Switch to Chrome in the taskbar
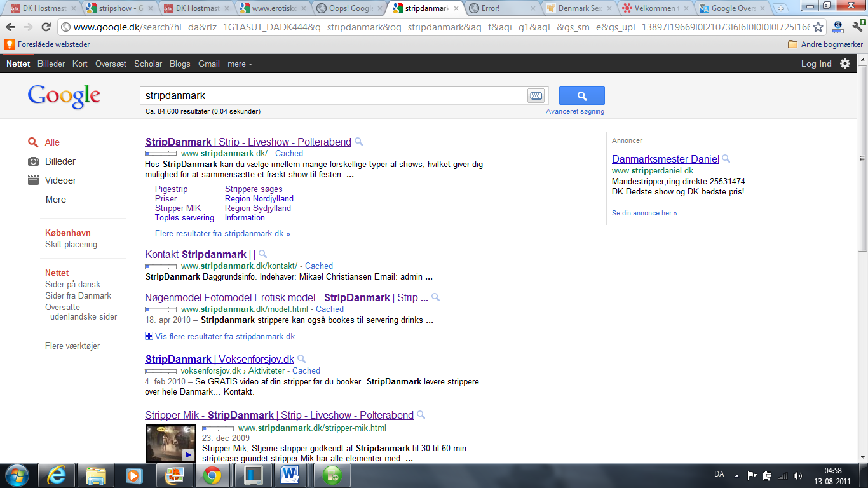Image resolution: width=868 pixels, height=488 pixels. 212,475
